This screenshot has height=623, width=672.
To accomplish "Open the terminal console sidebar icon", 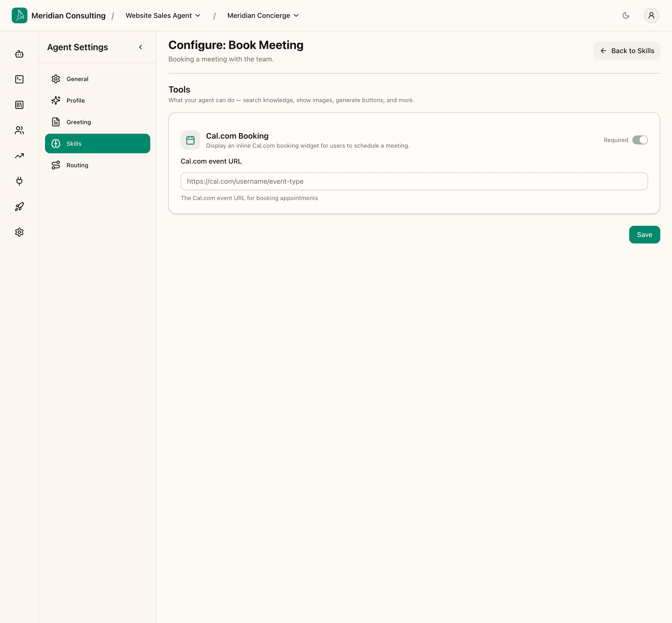I will (19, 79).
